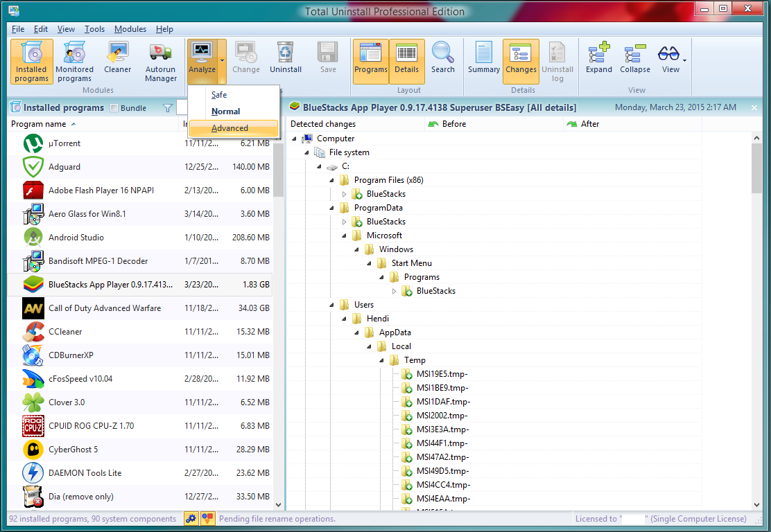This screenshot has height=532, width=771.
Task: Collapse the Temp folder node
Action: (x=381, y=361)
